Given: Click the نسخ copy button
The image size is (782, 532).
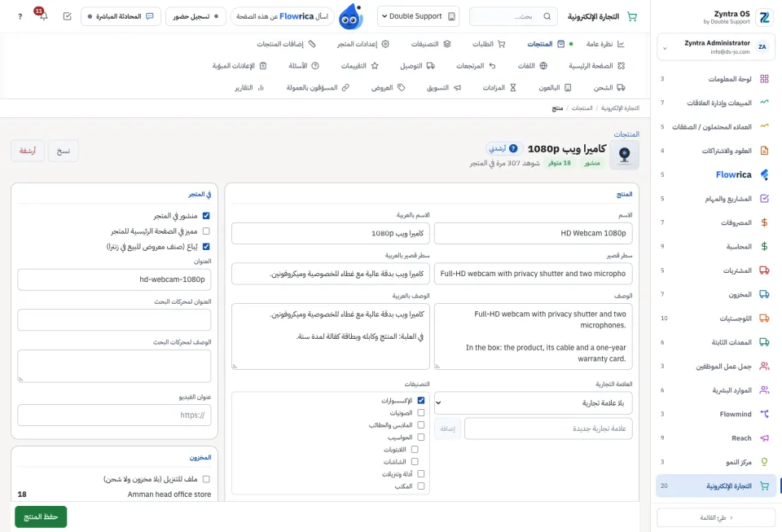Looking at the screenshot, I should (x=63, y=151).
